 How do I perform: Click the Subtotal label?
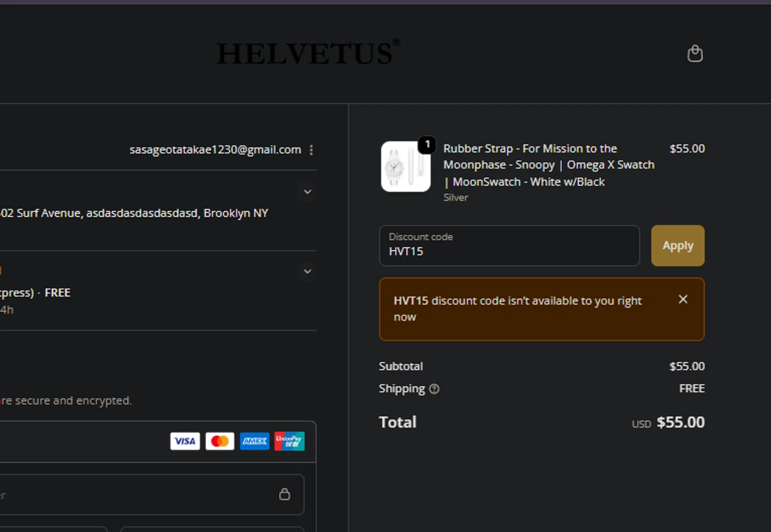coord(401,366)
